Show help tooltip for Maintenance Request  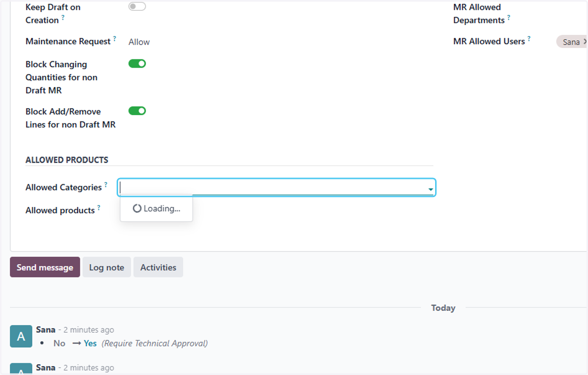point(115,39)
